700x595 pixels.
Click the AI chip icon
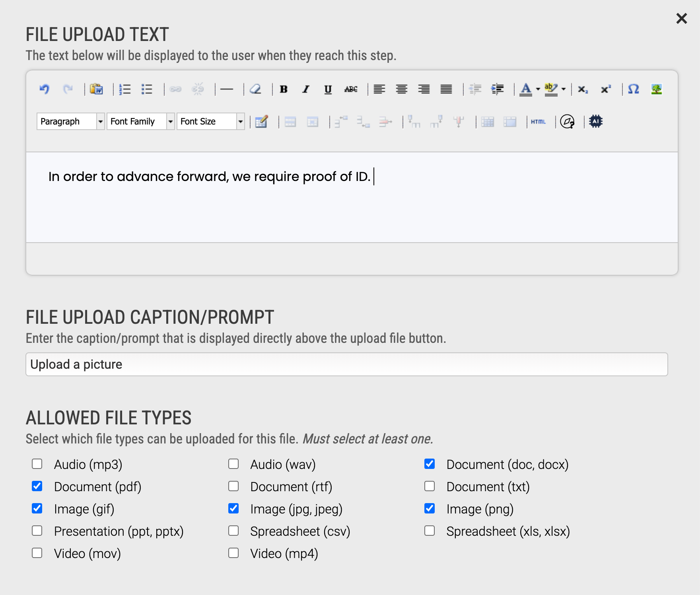coord(596,121)
